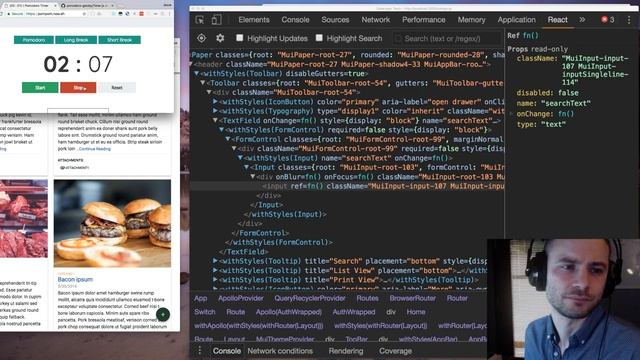Collapse the div onBlur MuiInput-root-103 node
The image size is (640, 360).
253,177
